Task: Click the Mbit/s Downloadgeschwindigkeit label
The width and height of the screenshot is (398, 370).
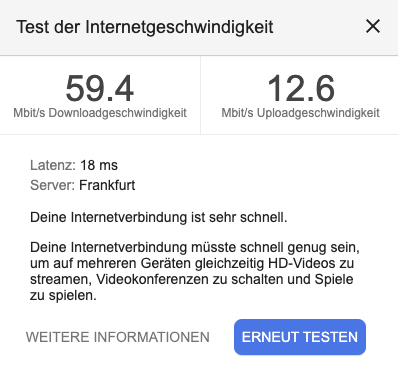Action: [100, 113]
